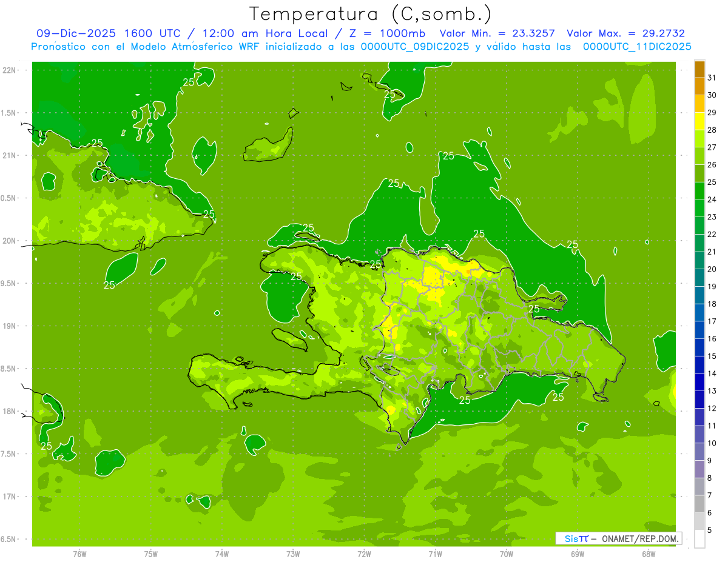Image resolution: width=728 pixels, height=562 pixels.
Task: Click the yellow legend swatch between 28 and 29
Action: click(x=699, y=121)
